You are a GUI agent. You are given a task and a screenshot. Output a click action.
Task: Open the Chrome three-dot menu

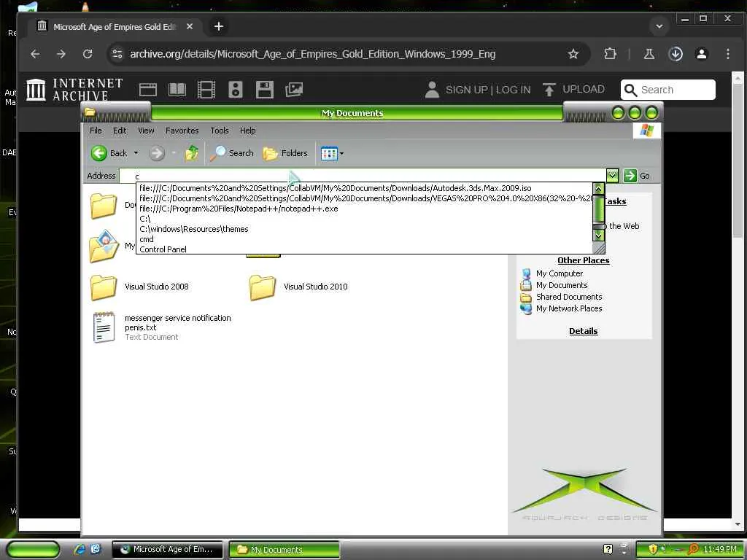tap(728, 54)
